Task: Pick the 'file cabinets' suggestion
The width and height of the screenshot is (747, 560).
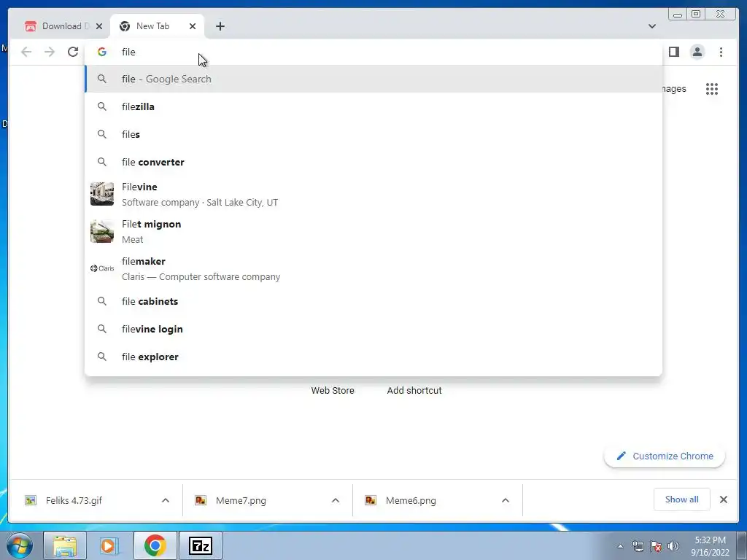Action: 373,301
